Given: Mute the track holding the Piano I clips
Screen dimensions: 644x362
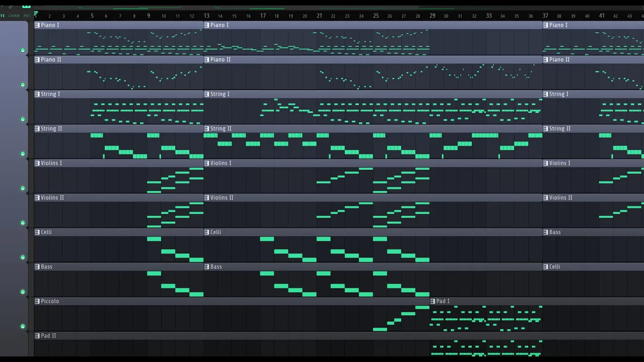Looking at the screenshot, I should (x=23, y=50).
